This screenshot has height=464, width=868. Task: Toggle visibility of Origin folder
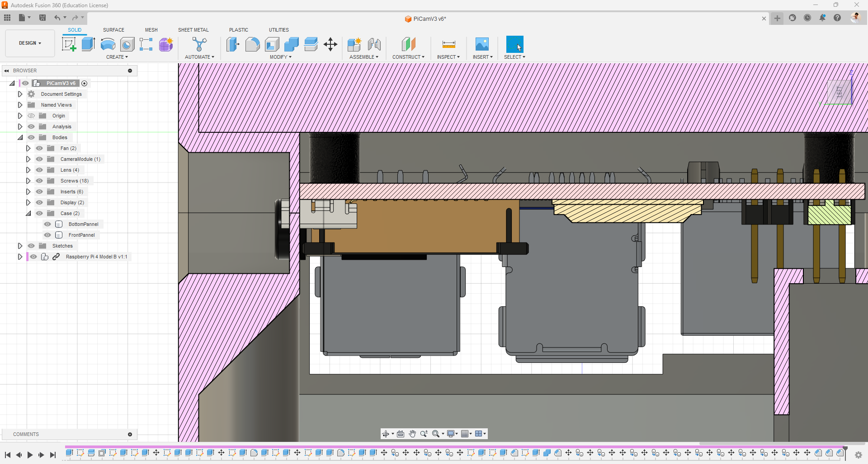point(31,116)
